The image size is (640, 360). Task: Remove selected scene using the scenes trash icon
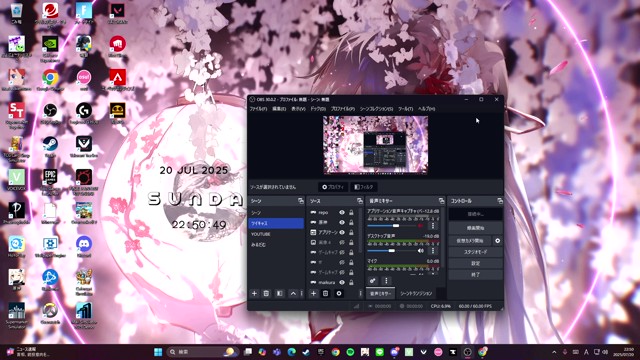[x=266, y=293]
